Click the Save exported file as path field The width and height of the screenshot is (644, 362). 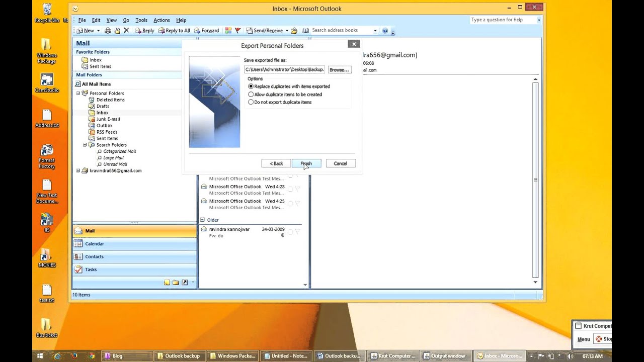(285, 70)
